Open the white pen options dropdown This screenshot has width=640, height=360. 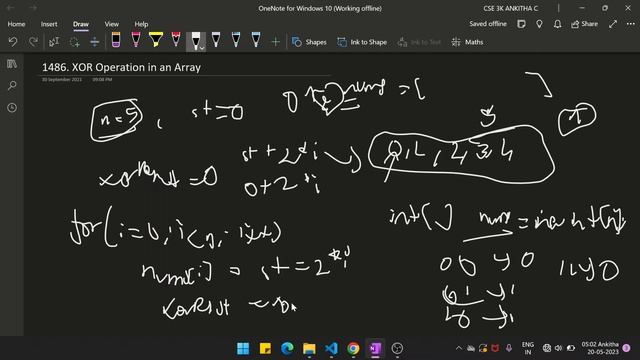click(x=202, y=48)
